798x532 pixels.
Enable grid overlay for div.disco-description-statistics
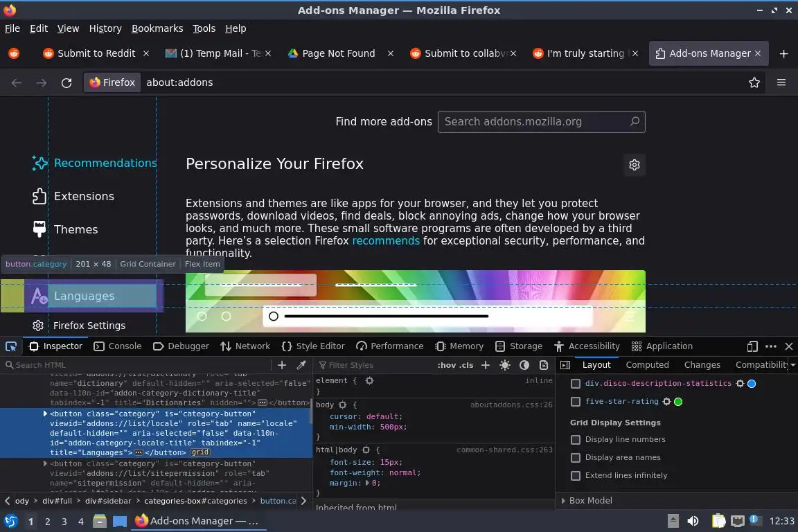(576, 384)
